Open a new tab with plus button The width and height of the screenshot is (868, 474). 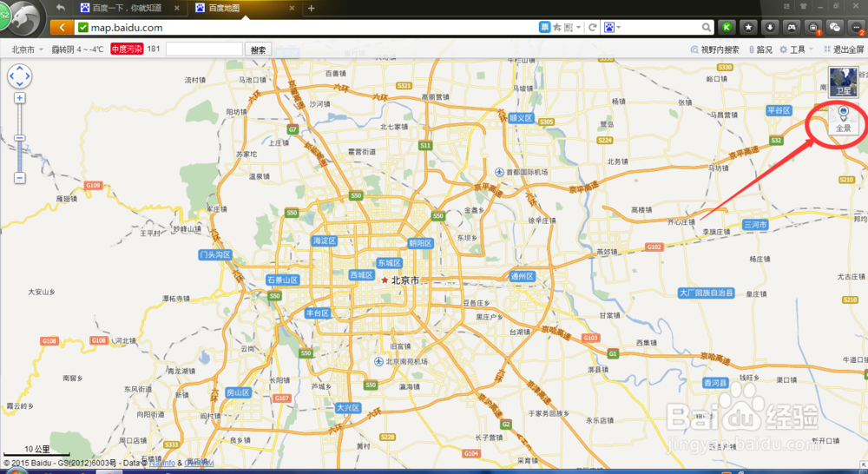311,8
